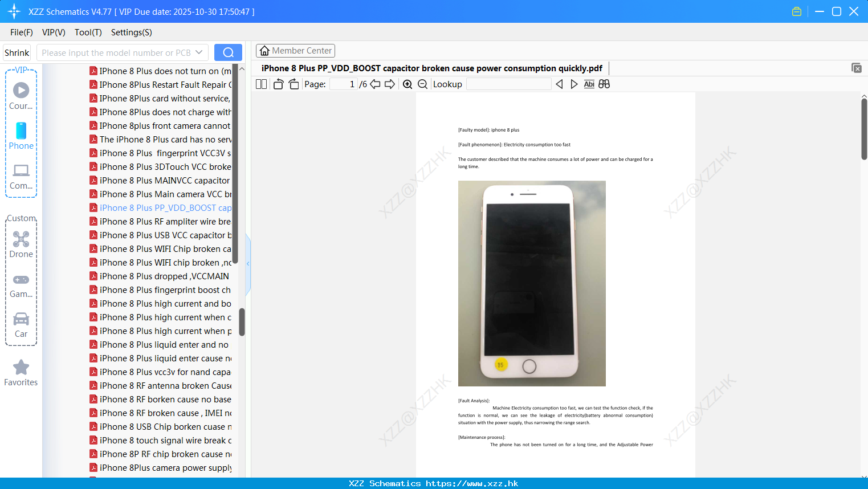Go to previous page arrow
The image size is (868, 489).
pos(375,84)
